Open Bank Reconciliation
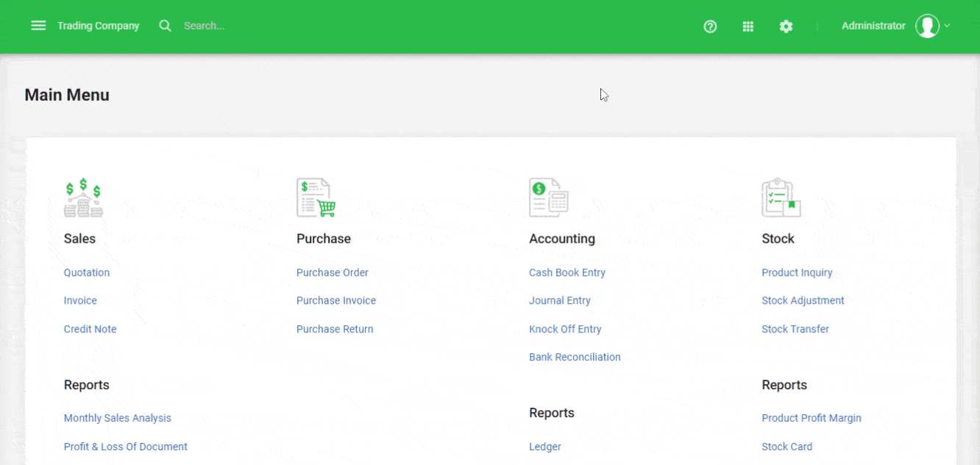This screenshot has height=465, width=980. (x=575, y=357)
